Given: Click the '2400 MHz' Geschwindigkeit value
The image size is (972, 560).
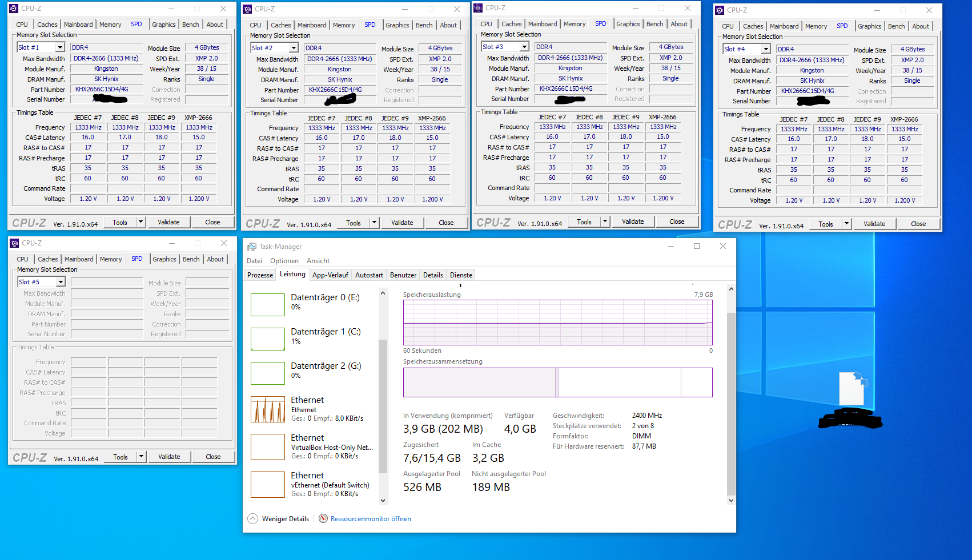Looking at the screenshot, I should [x=647, y=416].
